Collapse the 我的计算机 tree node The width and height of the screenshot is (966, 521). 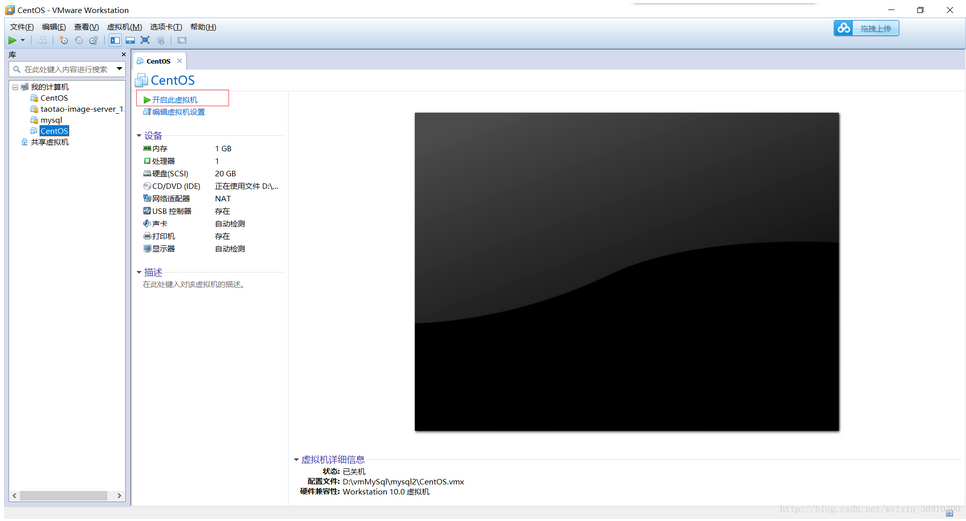[x=14, y=87]
